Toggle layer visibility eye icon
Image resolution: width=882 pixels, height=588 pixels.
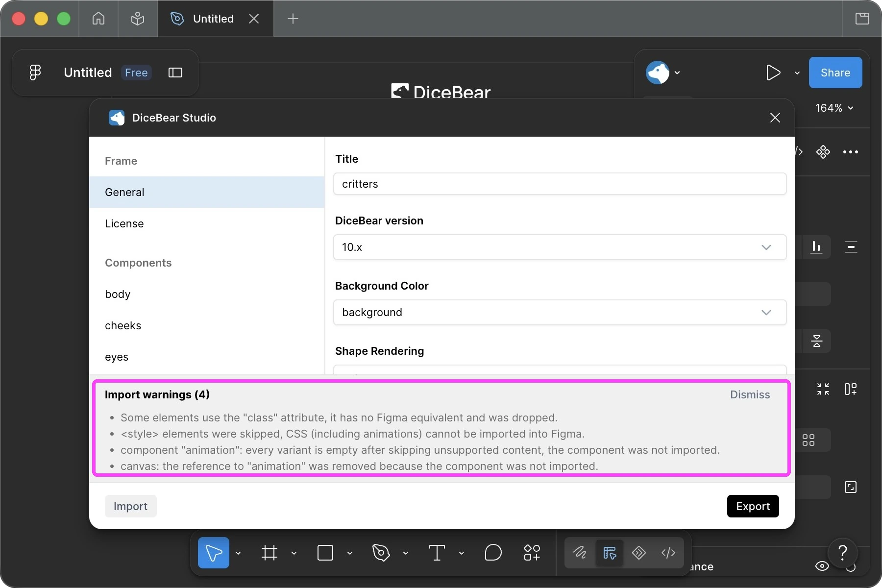pyautogui.click(x=822, y=566)
